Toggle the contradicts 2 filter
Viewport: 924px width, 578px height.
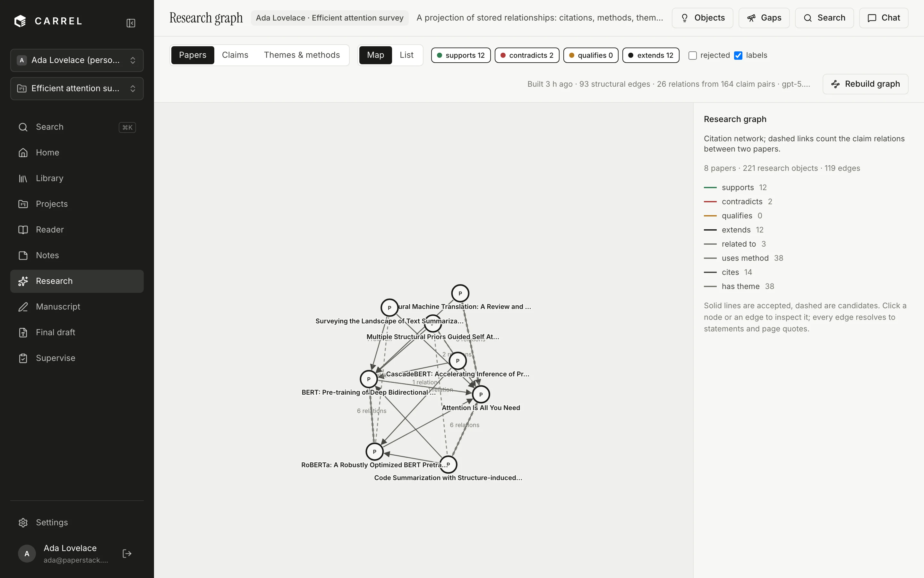coord(526,56)
